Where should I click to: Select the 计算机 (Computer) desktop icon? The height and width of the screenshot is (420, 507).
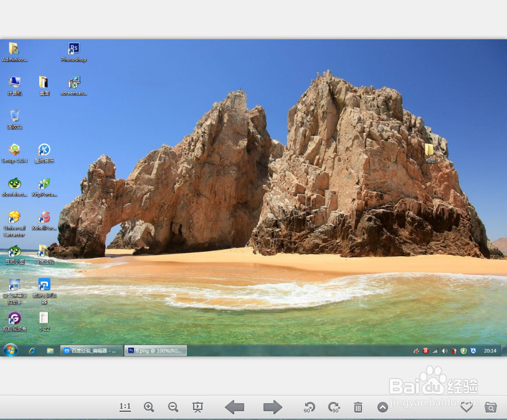coord(14,86)
